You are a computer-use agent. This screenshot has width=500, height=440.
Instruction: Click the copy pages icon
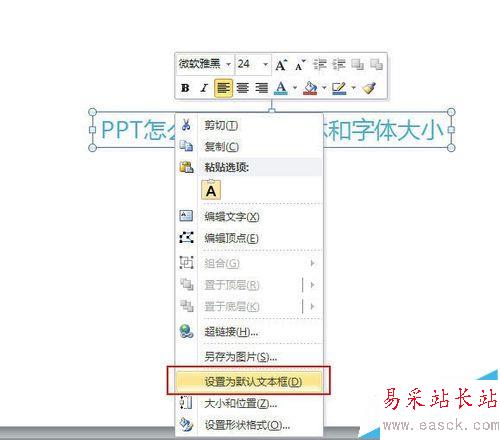click(x=186, y=146)
